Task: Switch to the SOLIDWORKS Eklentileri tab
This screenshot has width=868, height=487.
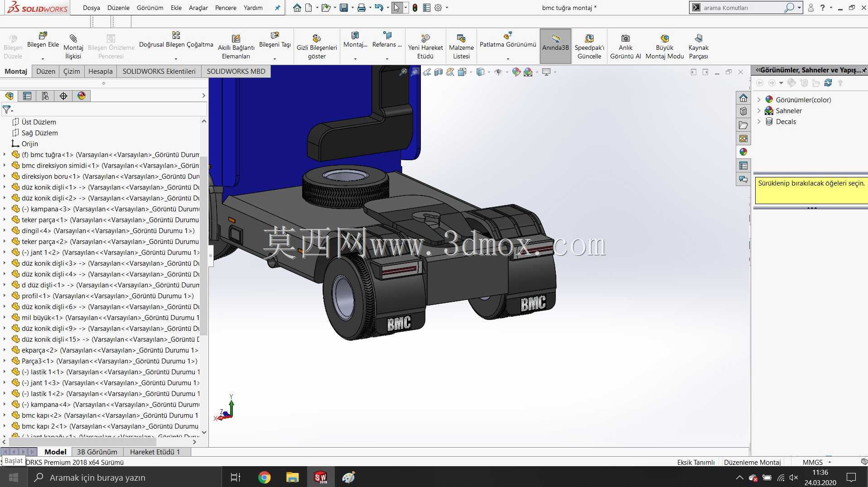Action: [x=159, y=72]
